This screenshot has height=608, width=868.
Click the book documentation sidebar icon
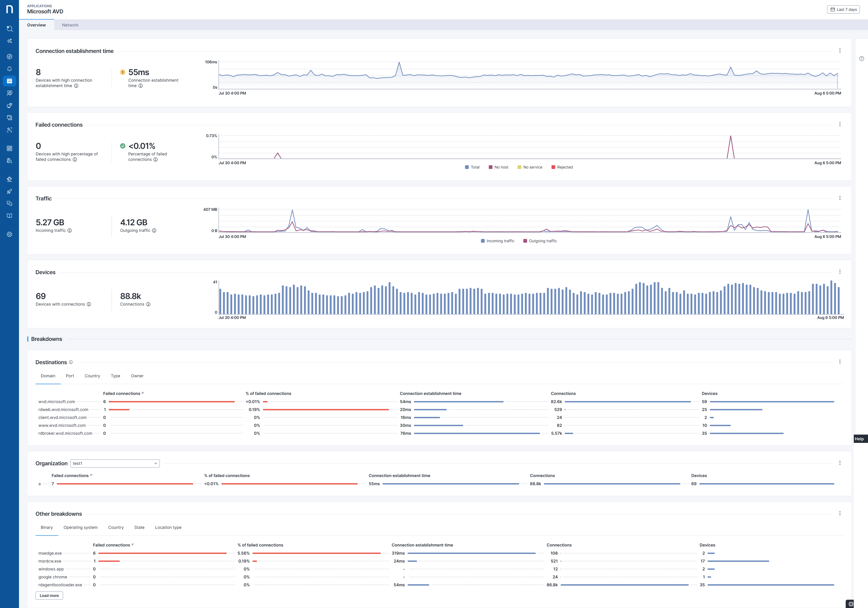coord(9,216)
